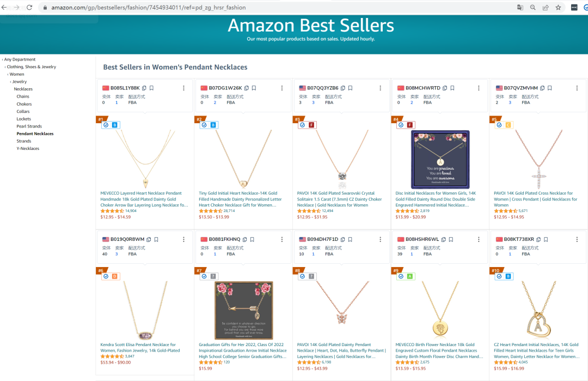Open the three-dot menu for B07QQ3YZB6
Image resolution: width=588 pixels, height=381 pixels.
[380, 88]
